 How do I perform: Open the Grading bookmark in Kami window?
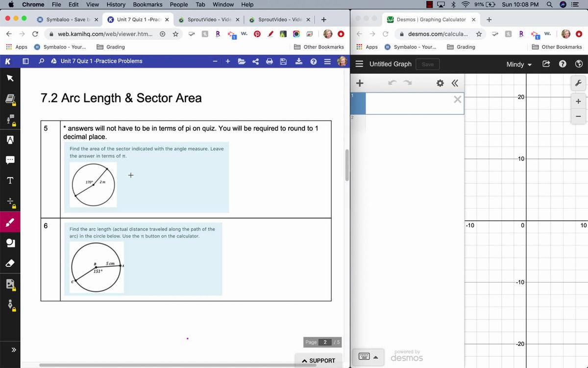click(x=111, y=47)
